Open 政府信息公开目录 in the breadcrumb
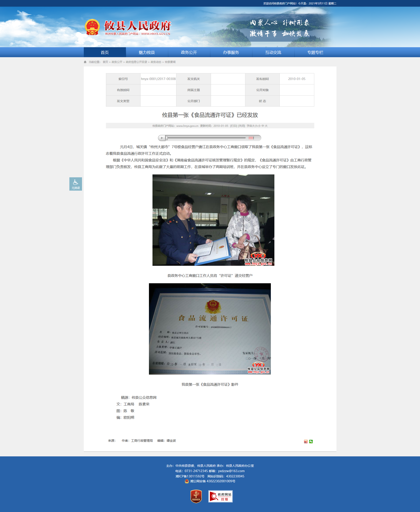Image resolution: width=420 pixels, height=512 pixels. coord(137,62)
